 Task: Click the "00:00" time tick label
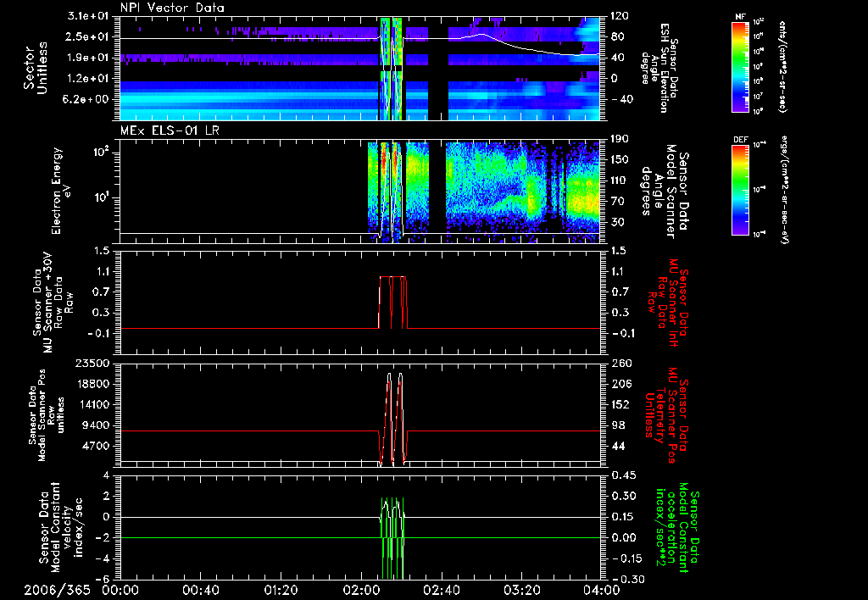120,590
